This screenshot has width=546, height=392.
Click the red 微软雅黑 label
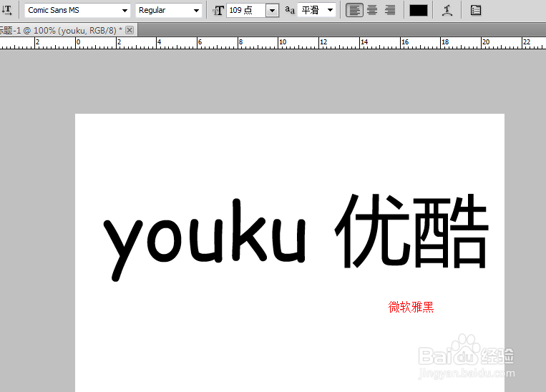tap(411, 308)
